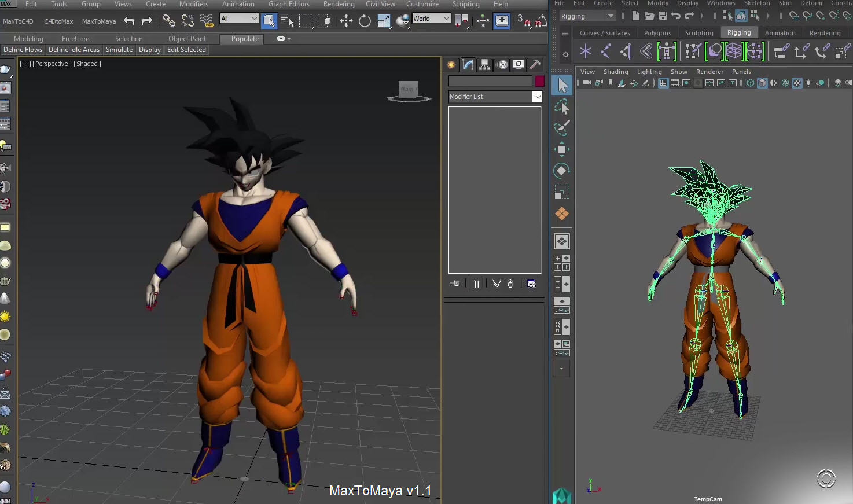Click the Unlink Selection icon in 3ds Max
This screenshot has height=504, width=853.
[187, 21]
